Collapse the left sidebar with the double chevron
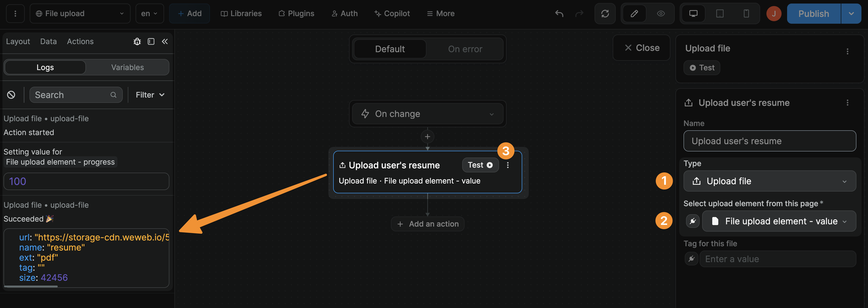The image size is (868, 308). pos(165,41)
